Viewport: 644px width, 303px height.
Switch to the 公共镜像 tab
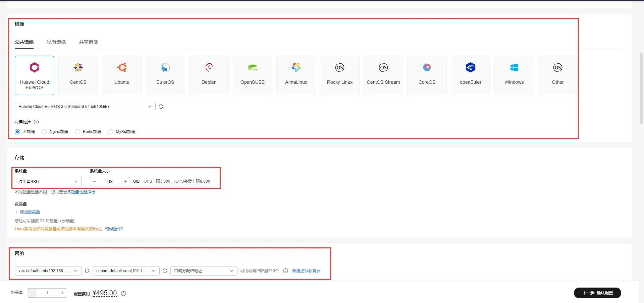(x=24, y=42)
